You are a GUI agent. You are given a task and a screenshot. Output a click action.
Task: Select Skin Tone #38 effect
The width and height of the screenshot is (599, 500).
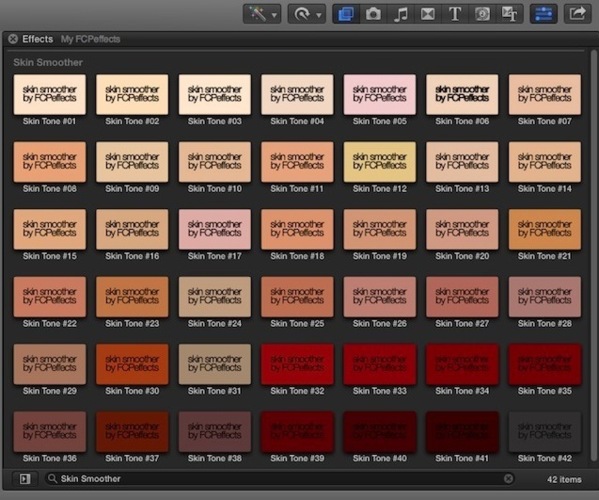pos(215,432)
